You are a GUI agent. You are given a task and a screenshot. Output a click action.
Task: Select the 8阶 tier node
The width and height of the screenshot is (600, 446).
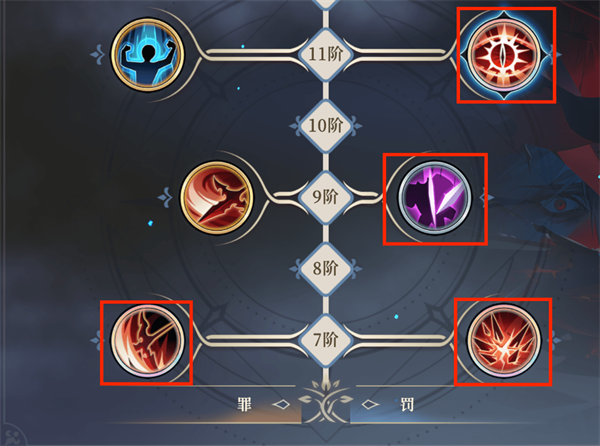click(325, 269)
